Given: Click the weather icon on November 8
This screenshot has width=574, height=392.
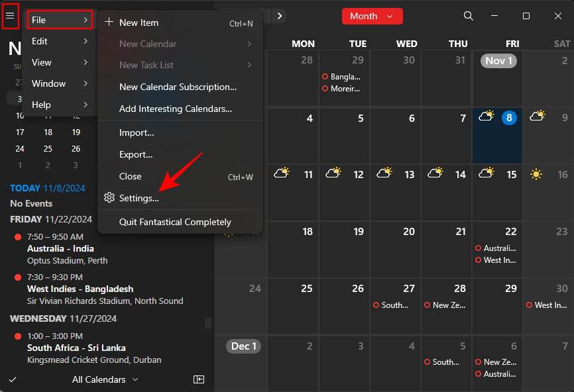Looking at the screenshot, I should click(x=487, y=117).
